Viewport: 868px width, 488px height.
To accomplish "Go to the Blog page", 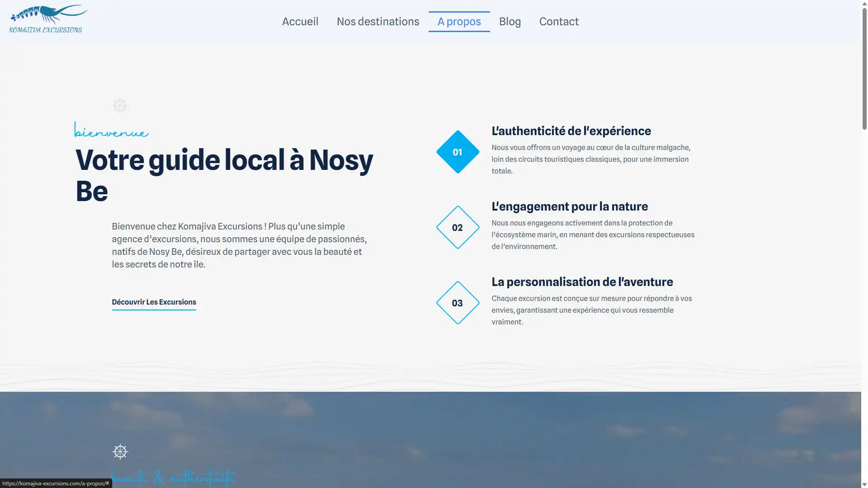I will [x=510, y=21].
